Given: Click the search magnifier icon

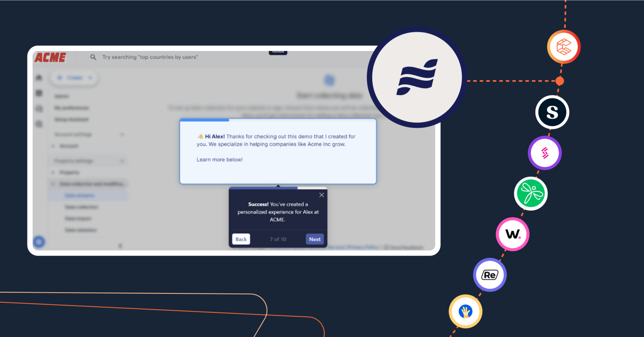Looking at the screenshot, I should tap(93, 57).
